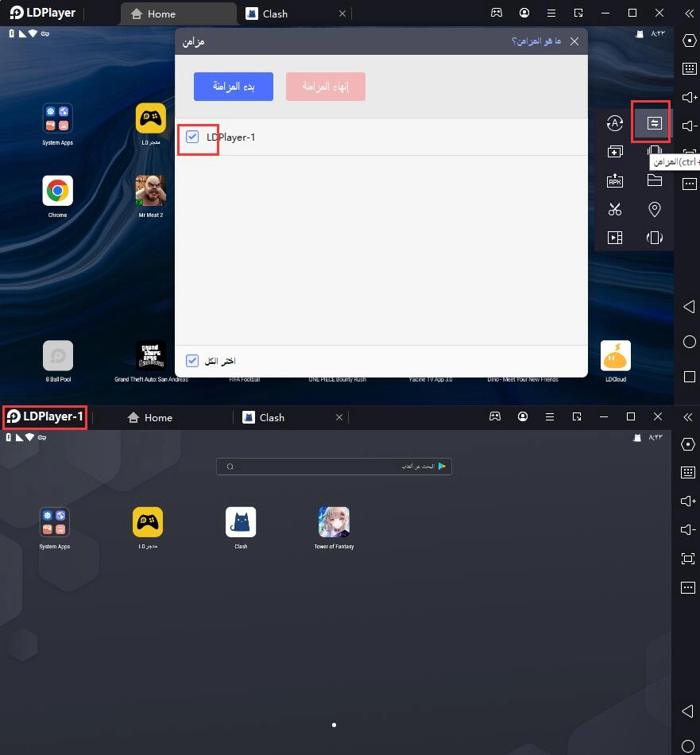Image resolution: width=700 pixels, height=755 pixels.
Task: Open LDCloud app
Action: pos(616,361)
